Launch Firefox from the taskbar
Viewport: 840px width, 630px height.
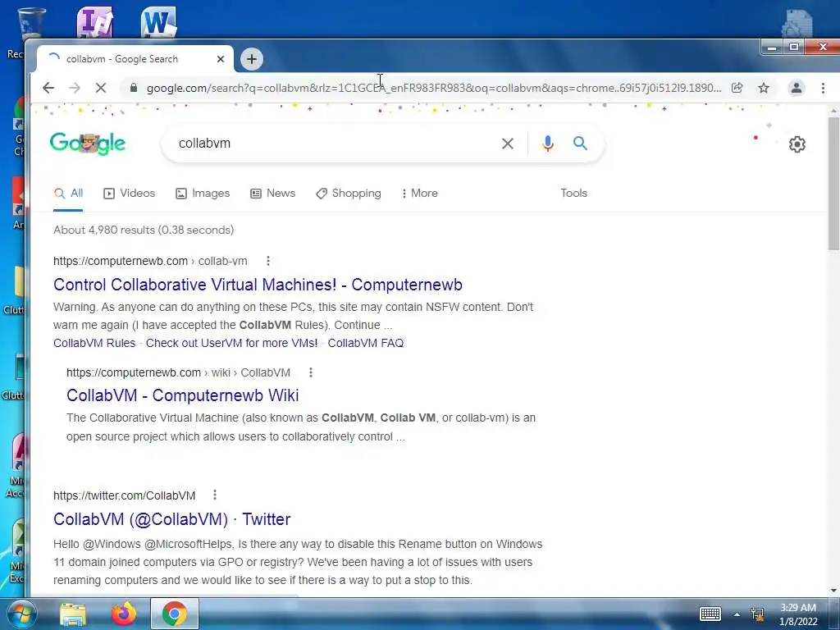pos(124,614)
